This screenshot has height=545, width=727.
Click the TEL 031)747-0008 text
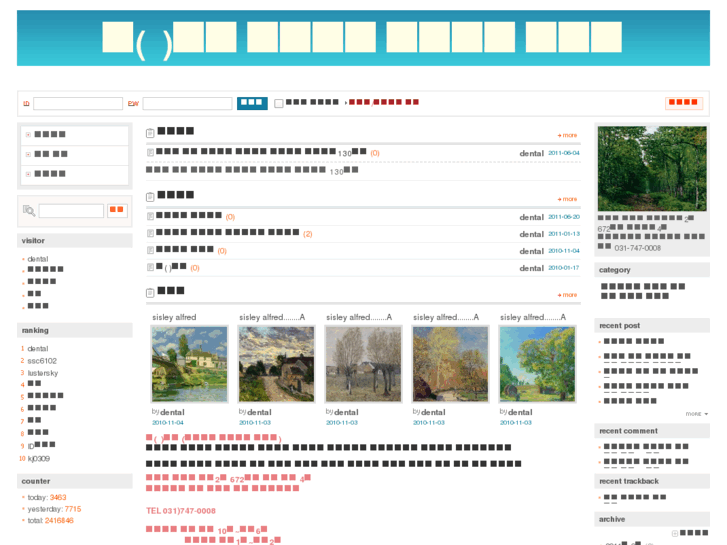coord(181,511)
